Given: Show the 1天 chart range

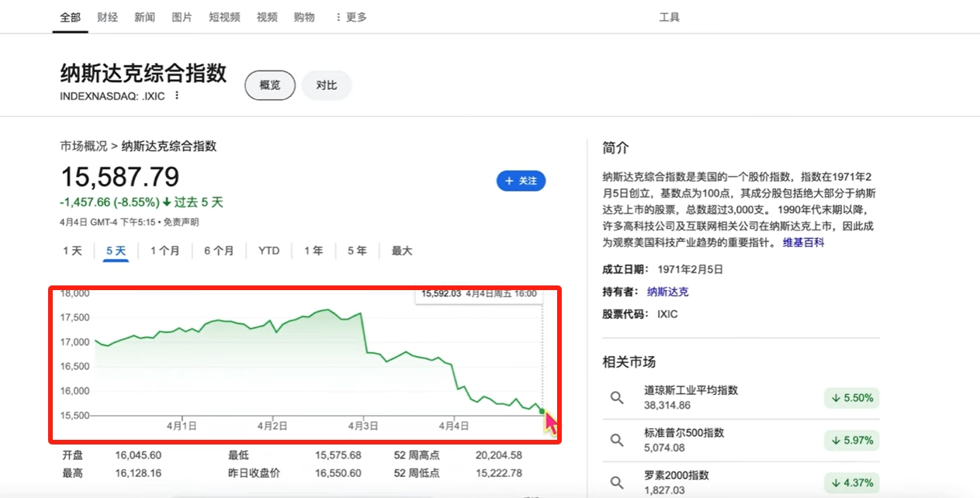Looking at the screenshot, I should click(x=72, y=251).
